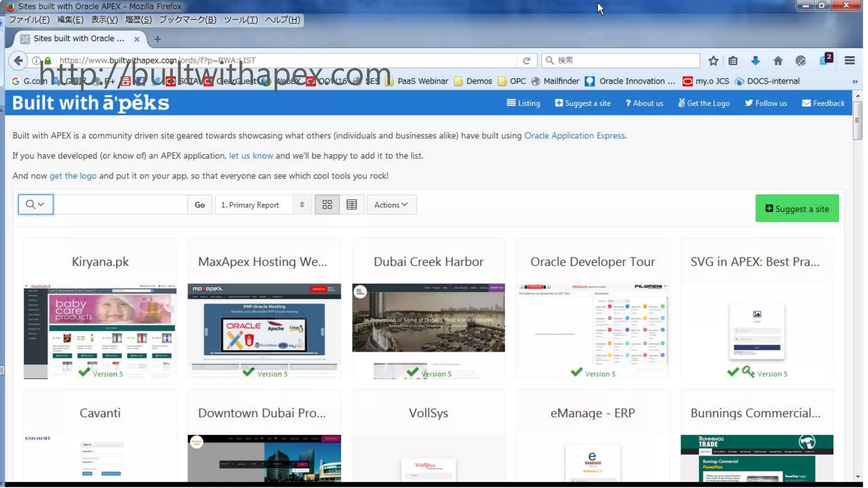Reload the page with the refresh icon
The image size is (868, 488).
(x=526, y=61)
